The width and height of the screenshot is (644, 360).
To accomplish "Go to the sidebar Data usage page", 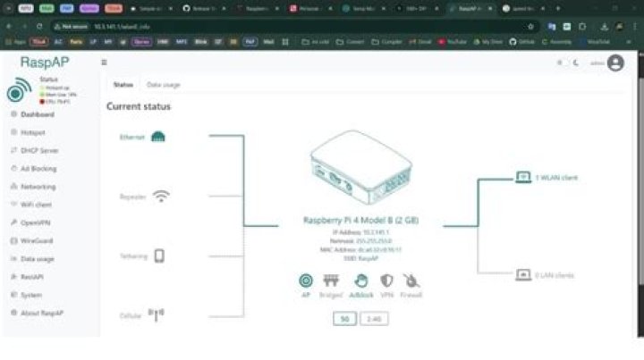I will coord(32,259).
